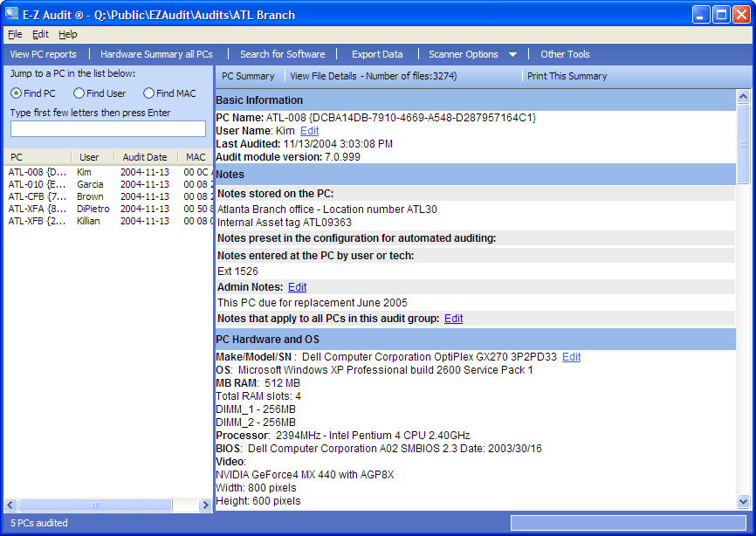The image size is (756, 536).
Task: Open Hardware Summary all PCs
Action: click(x=156, y=53)
